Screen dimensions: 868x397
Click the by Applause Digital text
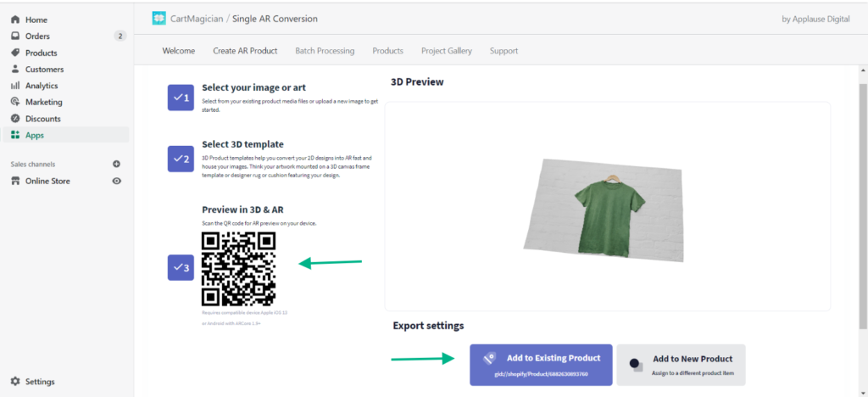815,19
